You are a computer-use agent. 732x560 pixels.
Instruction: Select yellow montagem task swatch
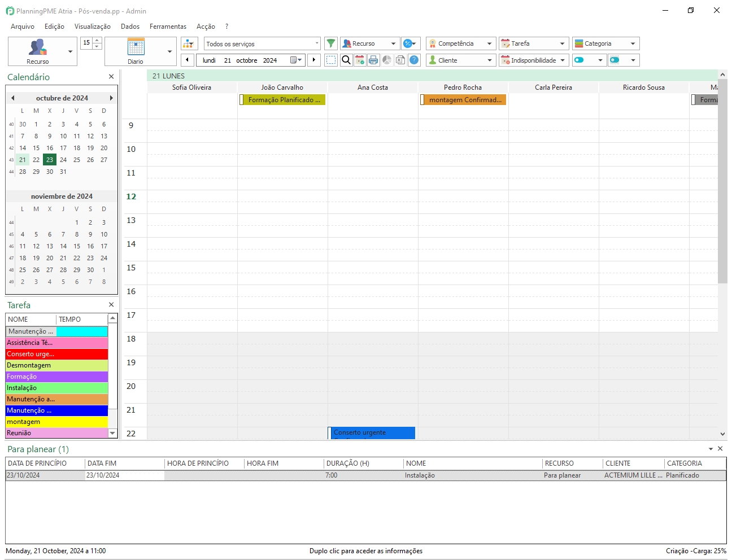coord(56,422)
